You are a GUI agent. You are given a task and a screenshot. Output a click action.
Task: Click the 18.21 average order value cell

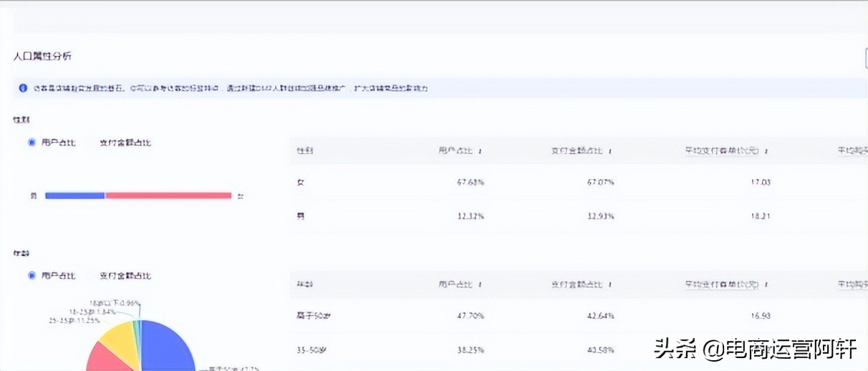point(760,216)
